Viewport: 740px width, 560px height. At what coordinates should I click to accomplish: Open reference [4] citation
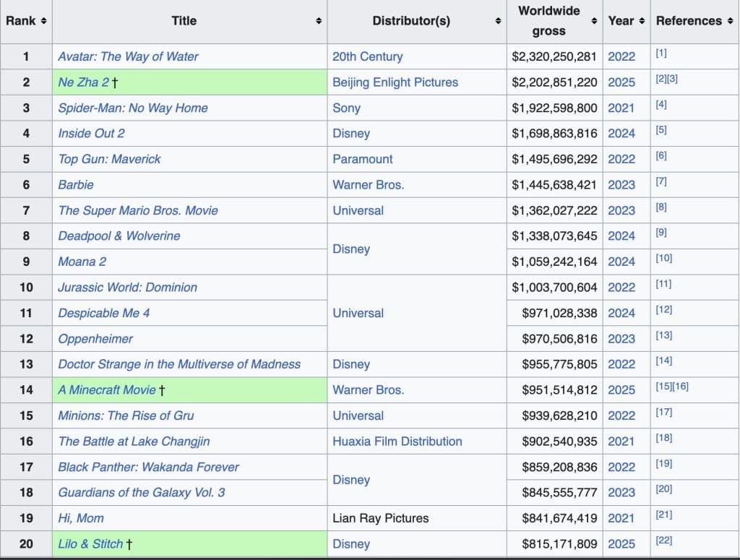[661, 105]
